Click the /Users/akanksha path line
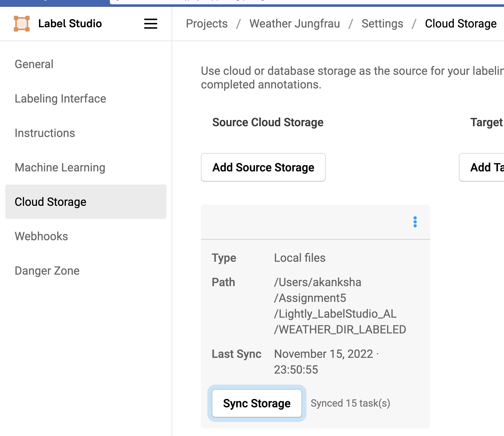The height and width of the screenshot is (436, 504). [318, 282]
